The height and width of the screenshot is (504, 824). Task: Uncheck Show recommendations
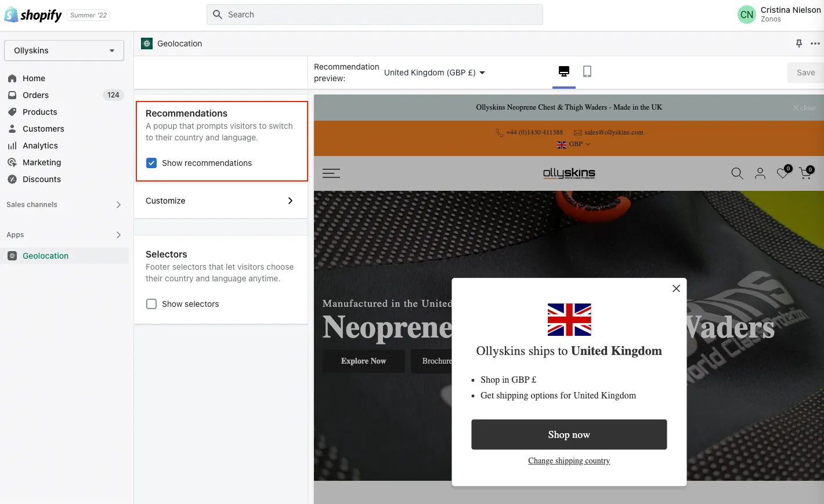[151, 163]
